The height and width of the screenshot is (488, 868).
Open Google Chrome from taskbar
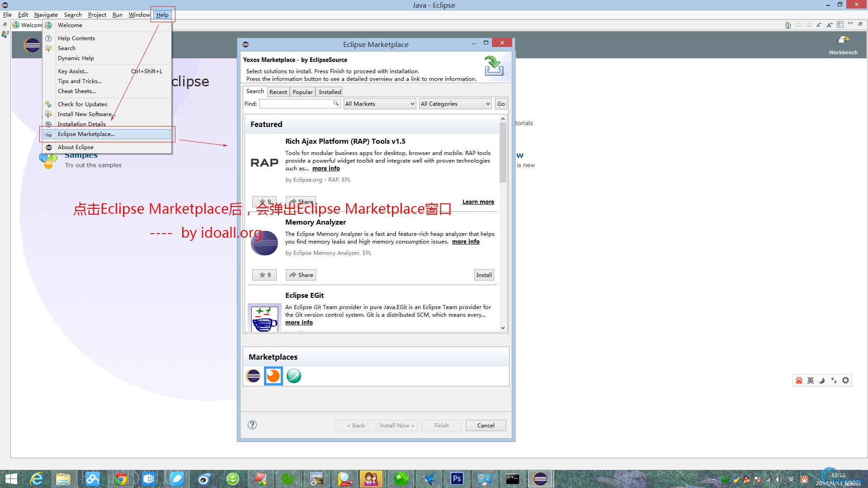point(121,479)
